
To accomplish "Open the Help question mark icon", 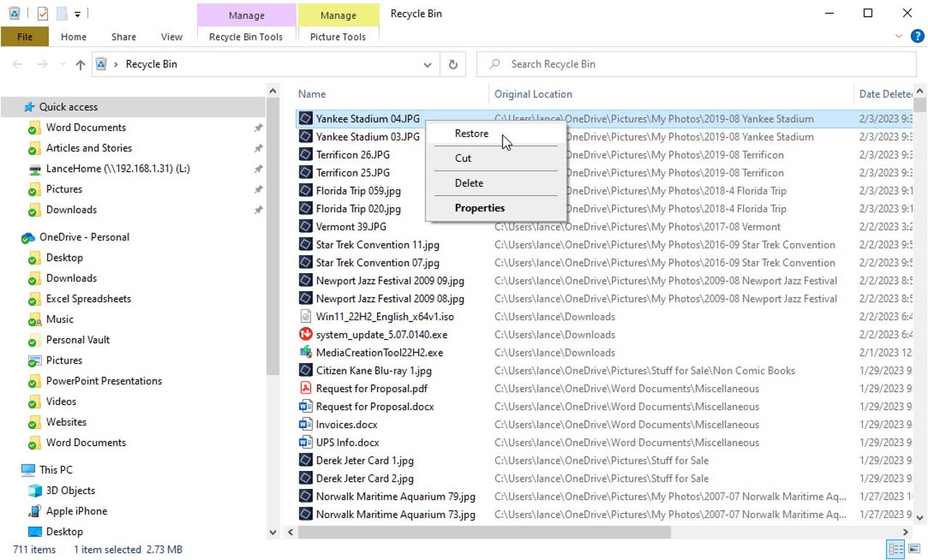I will click(916, 36).
